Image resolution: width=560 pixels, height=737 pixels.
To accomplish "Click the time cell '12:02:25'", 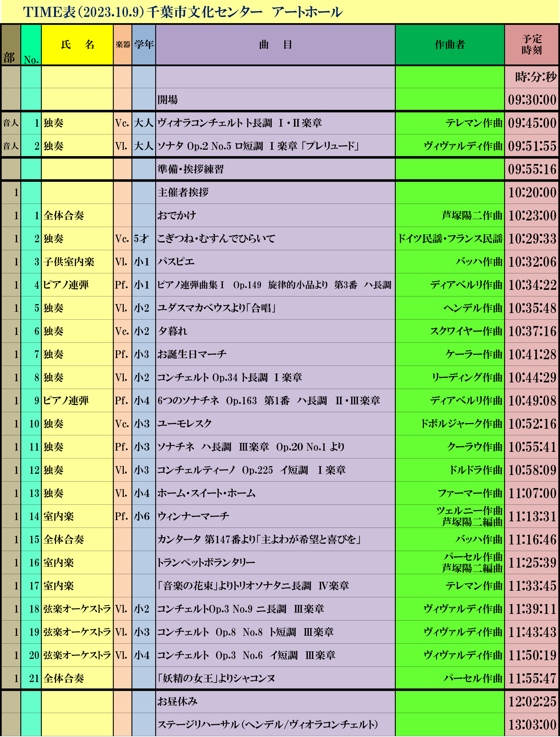I will (532, 702).
